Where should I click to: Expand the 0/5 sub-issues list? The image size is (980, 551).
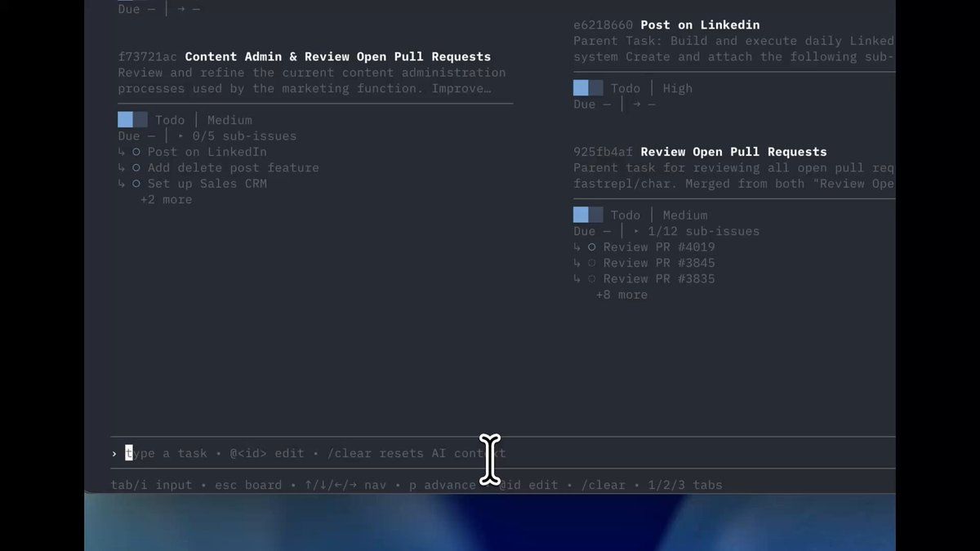(x=181, y=136)
